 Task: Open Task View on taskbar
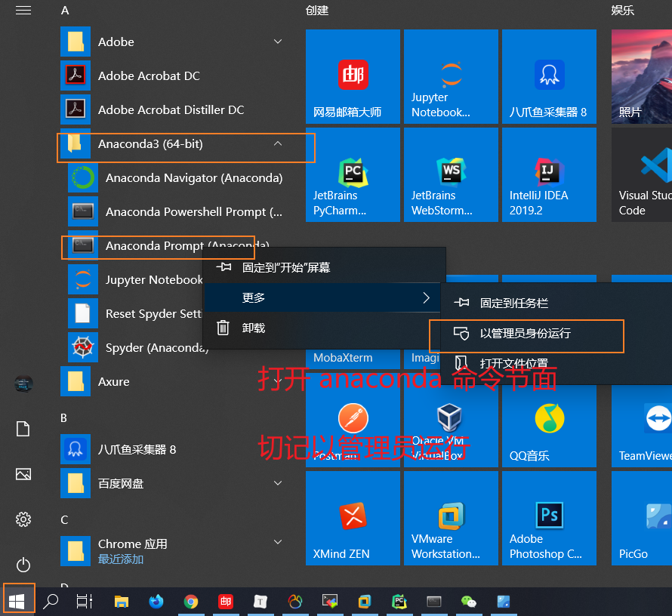(x=84, y=602)
